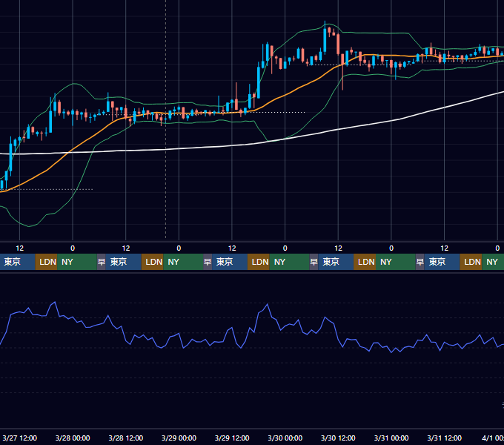Viewport: 504px width, 445px height.
Task: Click the '3/28 12:00' date label
Action: [126, 438]
